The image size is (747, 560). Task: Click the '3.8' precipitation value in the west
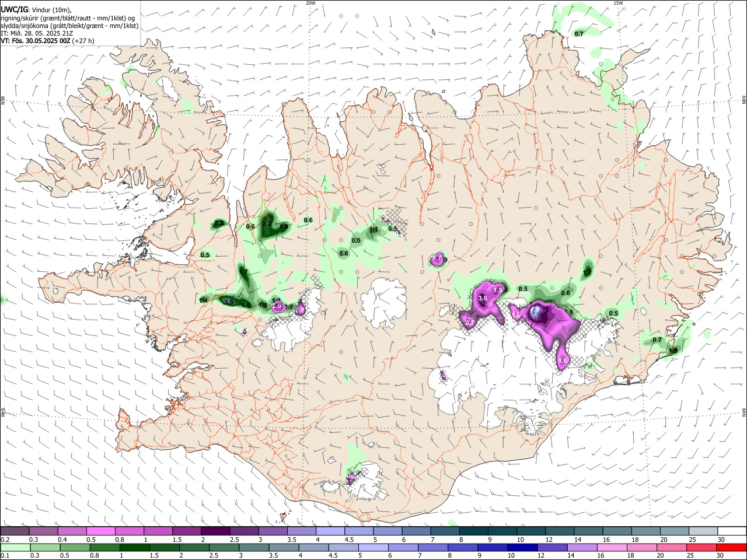[x=229, y=302]
